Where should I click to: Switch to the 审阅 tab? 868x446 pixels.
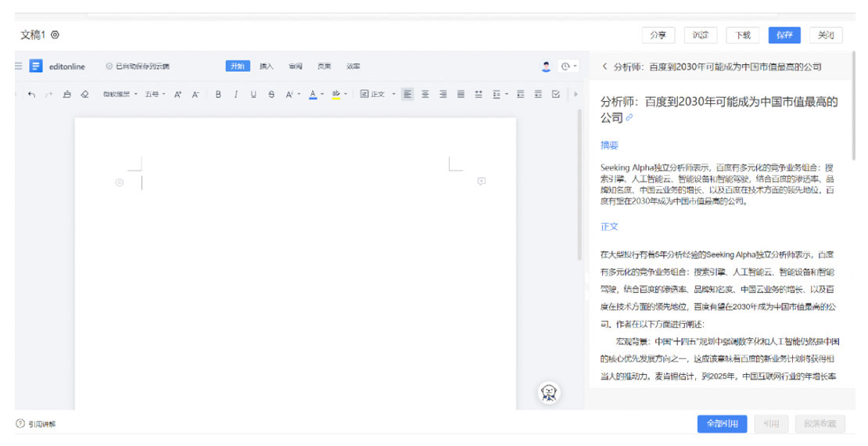click(x=295, y=67)
